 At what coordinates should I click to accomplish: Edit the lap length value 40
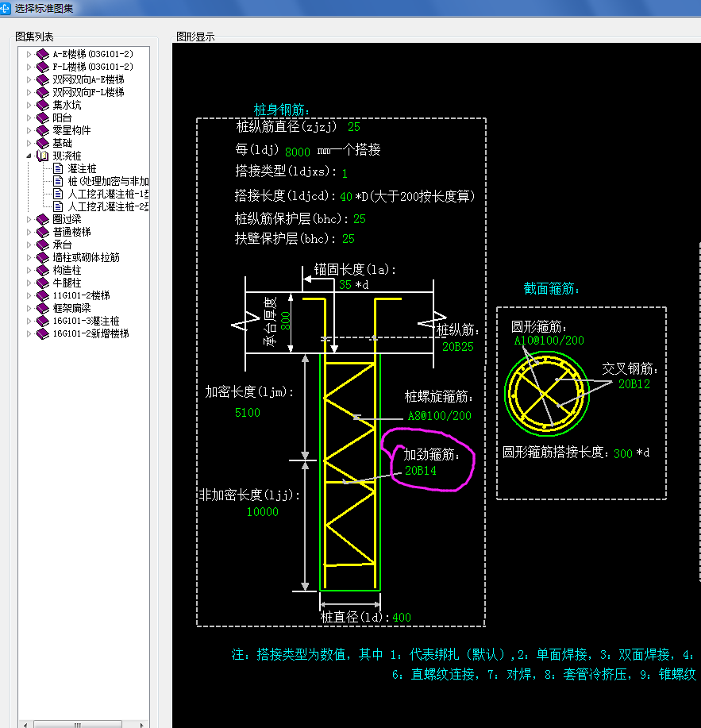pos(346,196)
